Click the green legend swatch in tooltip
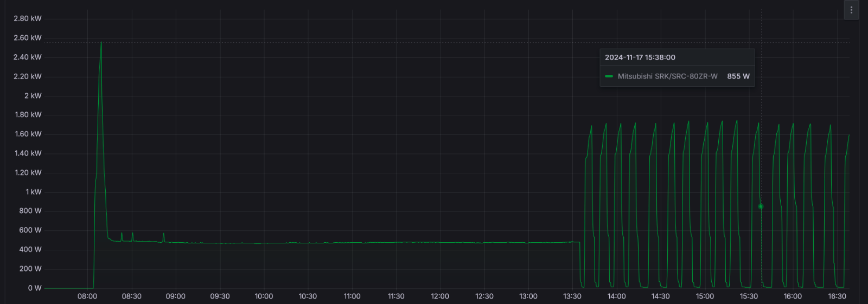This screenshot has width=868, height=304. coord(609,76)
